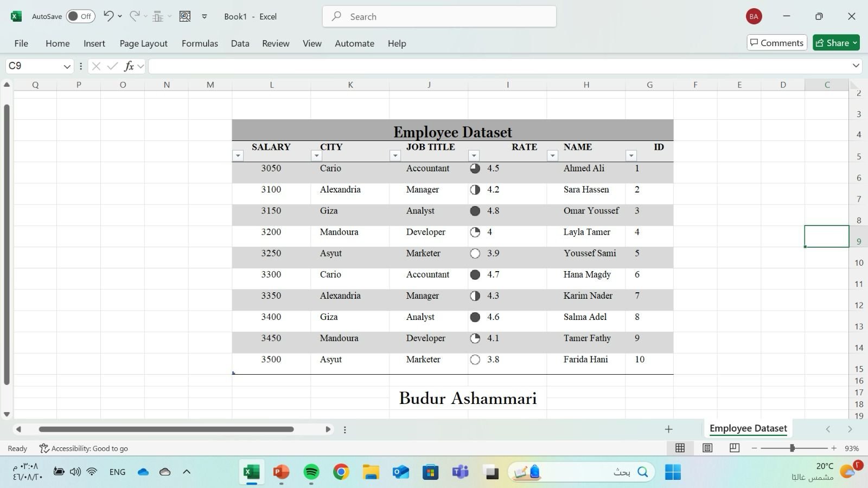Click in the Search box at the top
The width and height of the screenshot is (868, 488).
coord(439,16)
